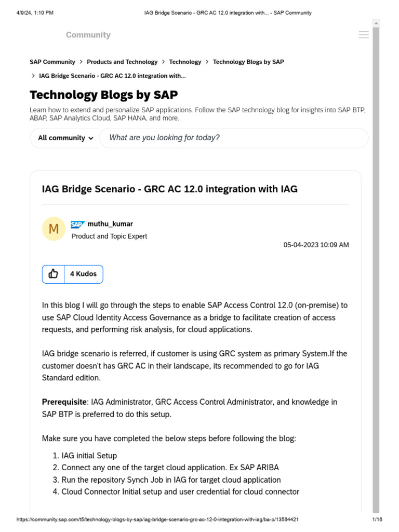Viewport: 399px width, 532px height.
Task: Open SAP Community breadcrumb link
Action: coord(52,62)
